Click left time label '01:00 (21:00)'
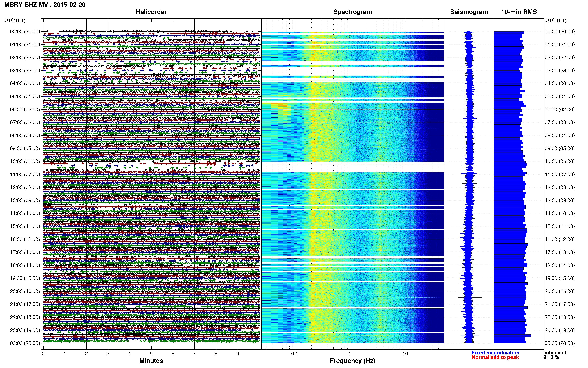Image resolution: width=588 pixels, height=368 pixels. pos(25,45)
